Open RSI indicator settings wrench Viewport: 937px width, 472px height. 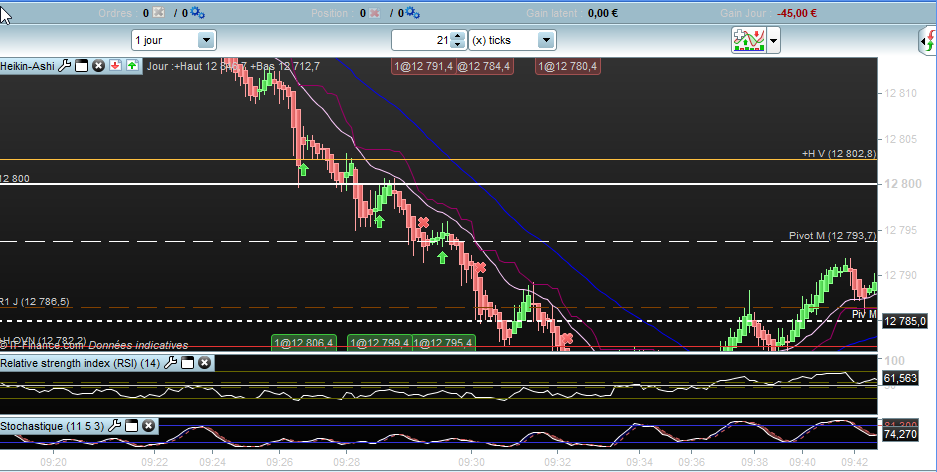point(170,363)
